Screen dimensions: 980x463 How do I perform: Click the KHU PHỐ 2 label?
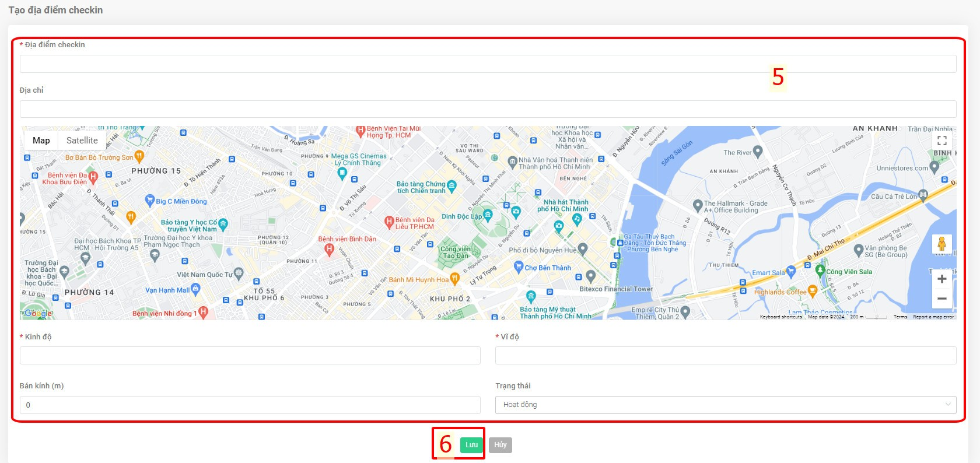point(450,299)
